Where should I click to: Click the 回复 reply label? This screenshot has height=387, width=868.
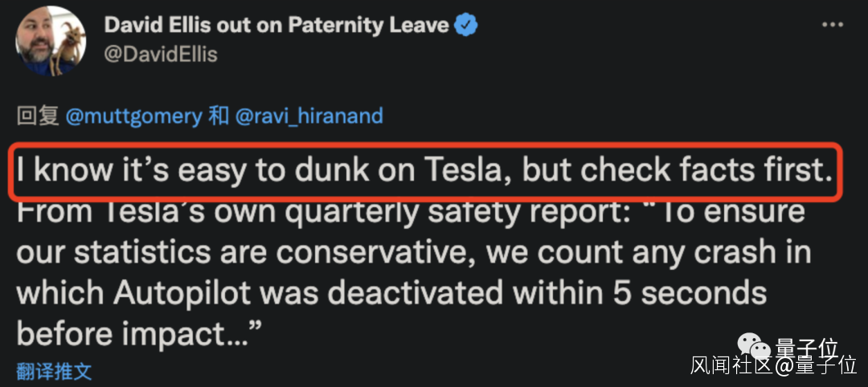pyautogui.click(x=38, y=116)
